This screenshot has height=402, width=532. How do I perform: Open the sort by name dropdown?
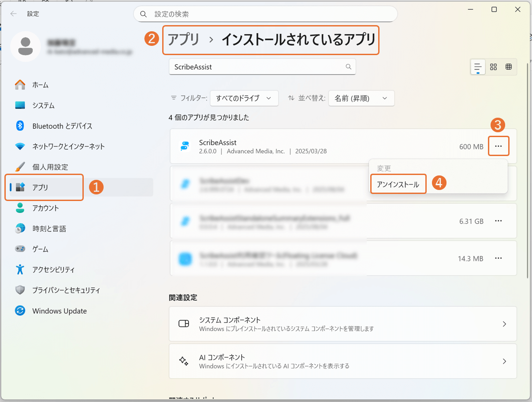tap(361, 98)
